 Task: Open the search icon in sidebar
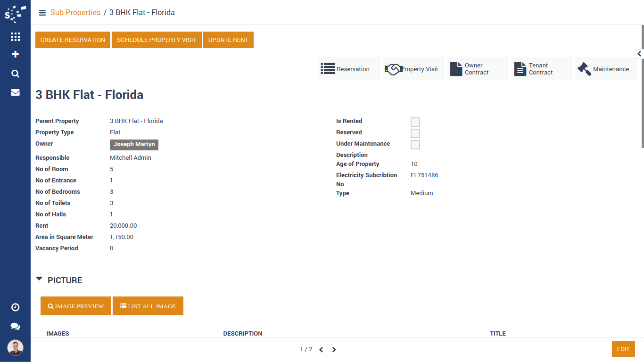[x=15, y=74]
